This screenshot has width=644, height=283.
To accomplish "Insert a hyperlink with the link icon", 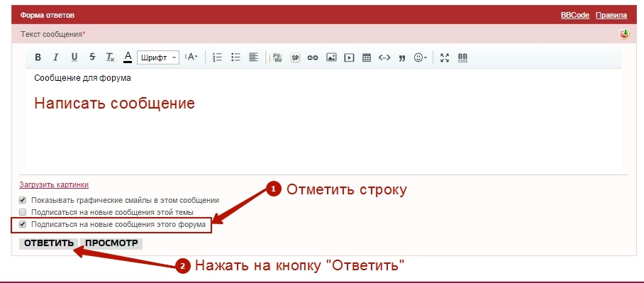I will 313,57.
